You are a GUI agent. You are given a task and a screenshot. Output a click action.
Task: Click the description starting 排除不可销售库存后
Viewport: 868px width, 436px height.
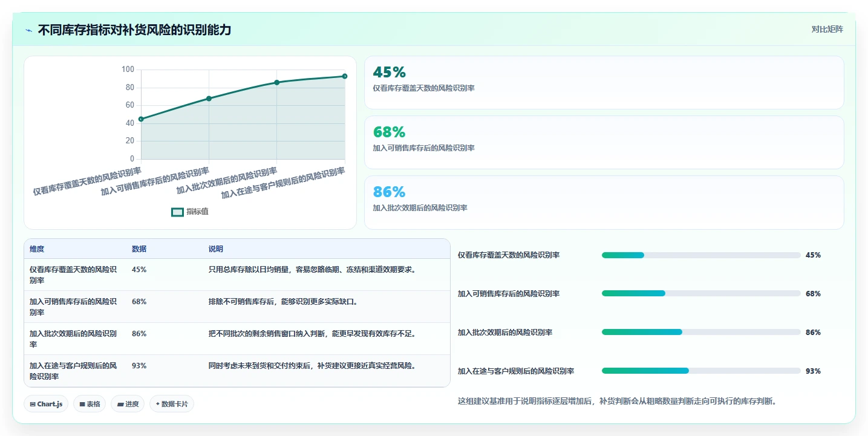click(x=284, y=301)
